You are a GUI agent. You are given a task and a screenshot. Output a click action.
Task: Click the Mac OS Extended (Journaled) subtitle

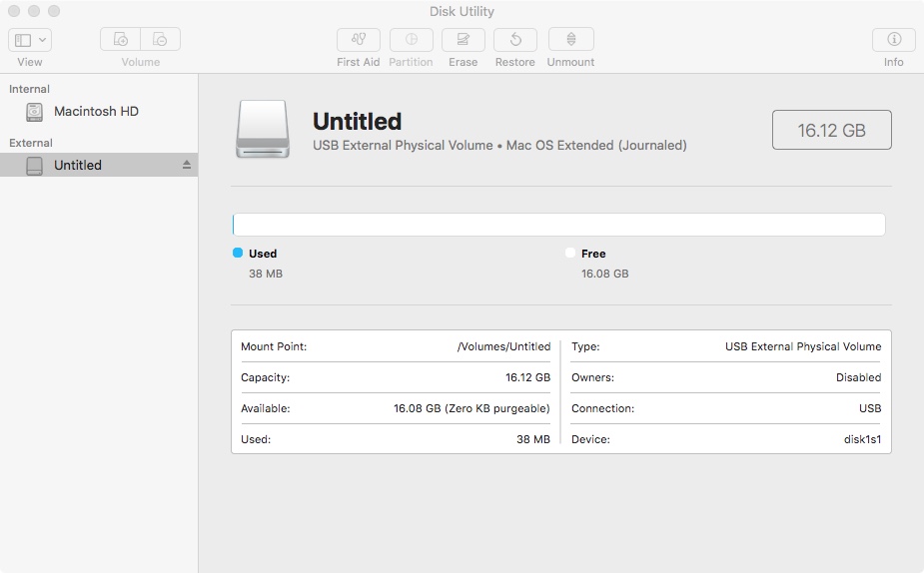[x=596, y=146]
